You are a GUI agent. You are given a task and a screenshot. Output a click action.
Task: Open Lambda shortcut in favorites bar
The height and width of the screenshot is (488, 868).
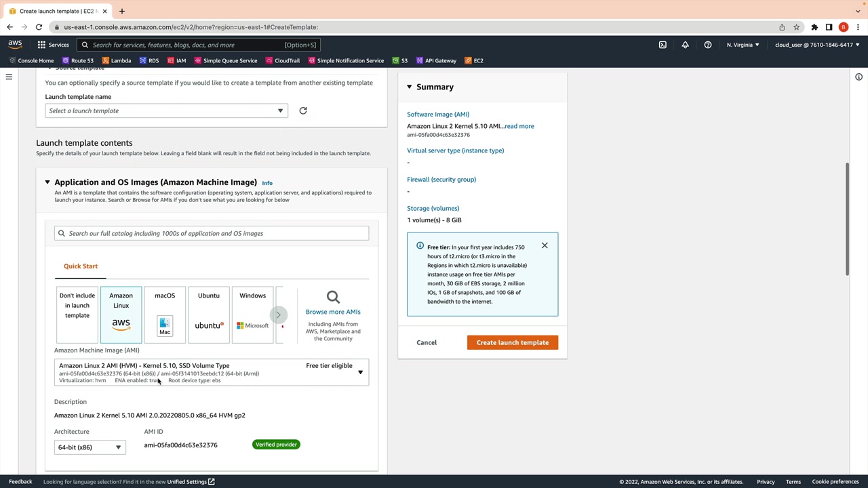116,60
